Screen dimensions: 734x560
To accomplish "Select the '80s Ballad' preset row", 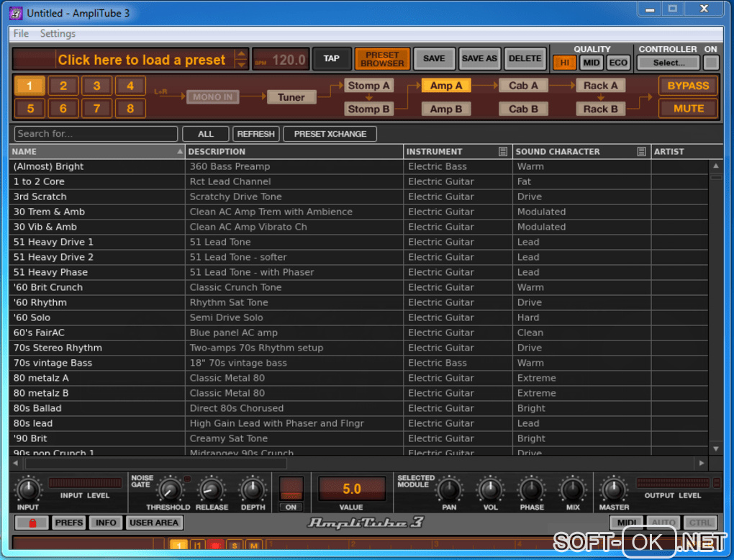I will point(358,408).
